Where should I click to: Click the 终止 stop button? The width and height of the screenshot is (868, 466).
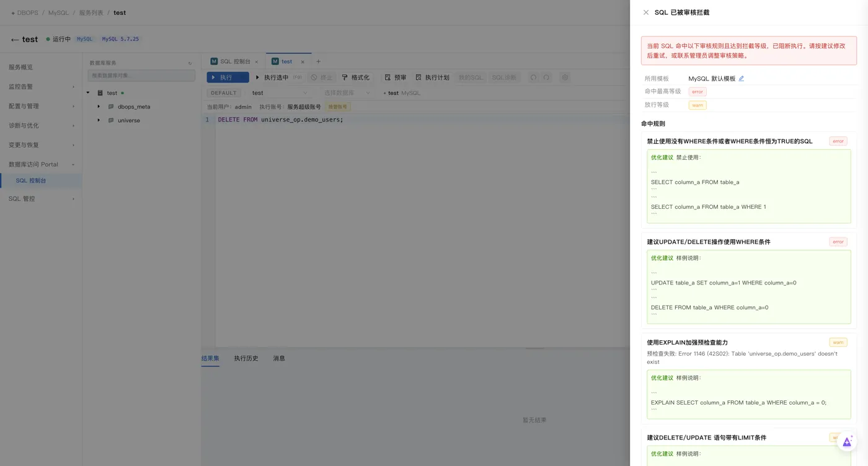click(x=322, y=77)
